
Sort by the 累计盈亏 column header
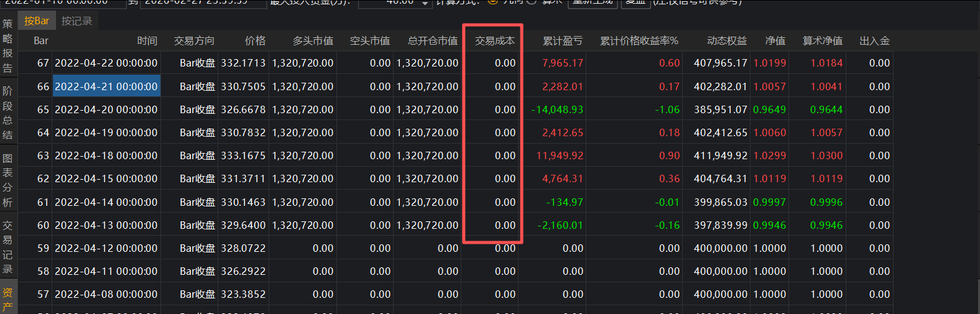[x=562, y=41]
